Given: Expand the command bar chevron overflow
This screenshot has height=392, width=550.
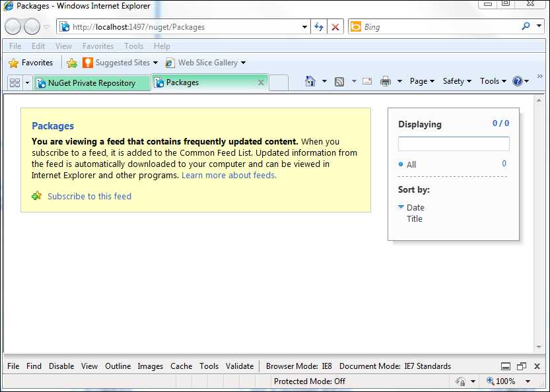Looking at the screenshot, I should (x=540, y=76).
